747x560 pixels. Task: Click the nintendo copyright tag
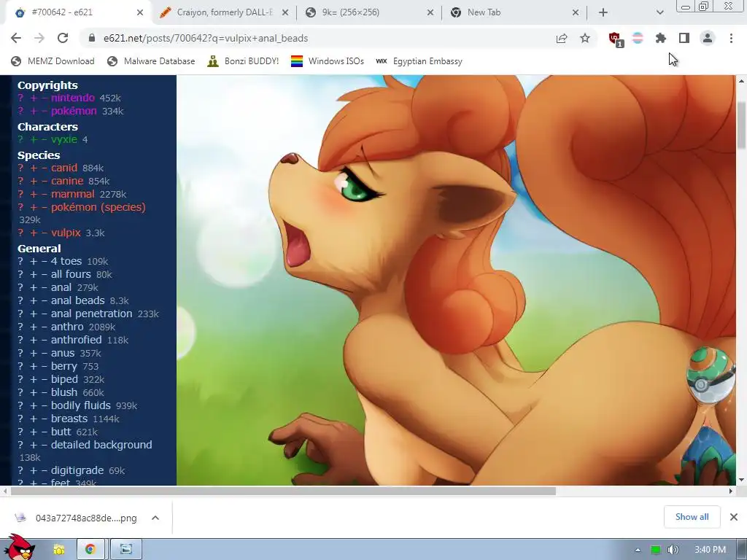(x=73, y=98)
